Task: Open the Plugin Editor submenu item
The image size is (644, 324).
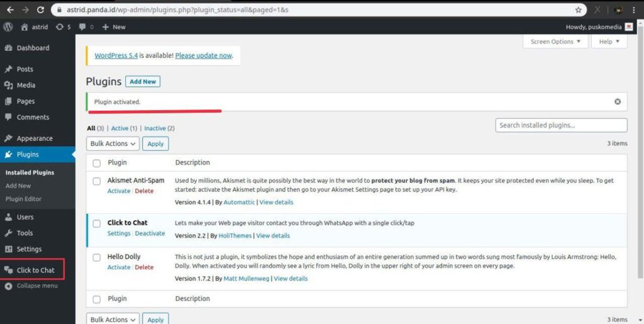Action: tap(23, 199)
